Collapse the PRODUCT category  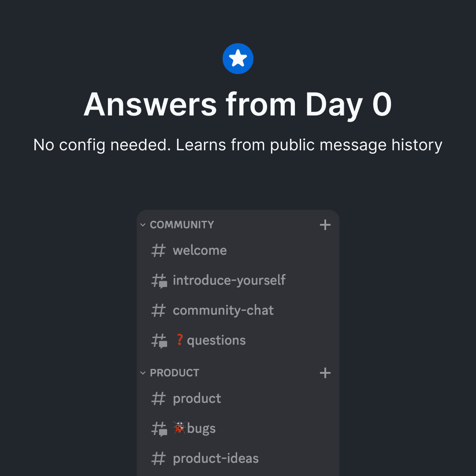coord(142,373)
